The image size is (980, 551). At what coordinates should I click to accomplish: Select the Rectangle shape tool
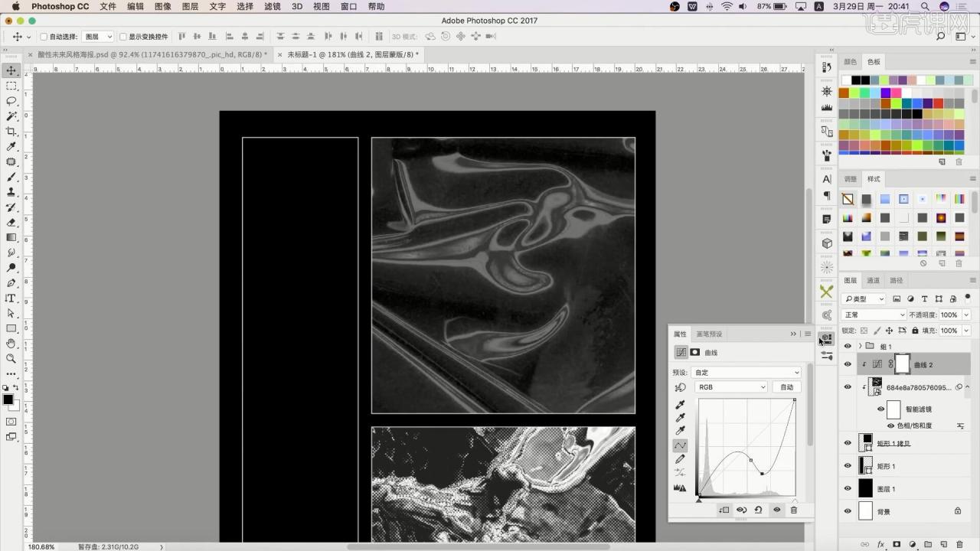pos(11,328)
